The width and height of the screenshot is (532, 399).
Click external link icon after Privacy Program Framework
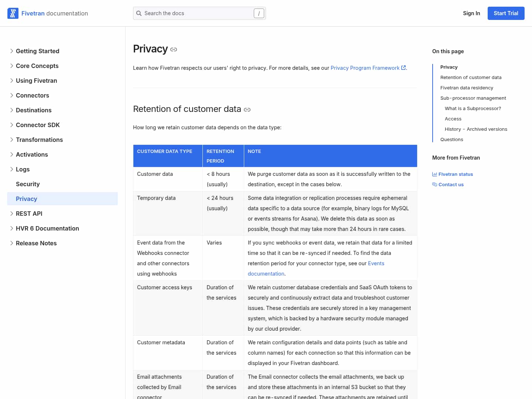pyautogui.click(x=403, y=68)
